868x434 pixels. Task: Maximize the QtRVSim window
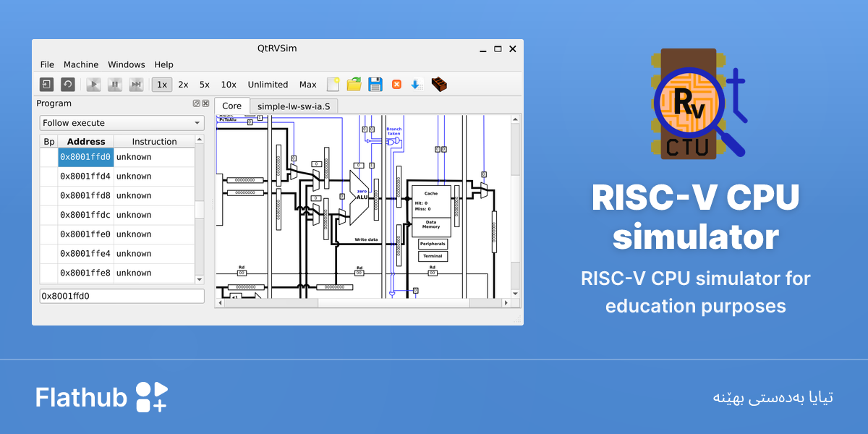(x=498, y=49)
